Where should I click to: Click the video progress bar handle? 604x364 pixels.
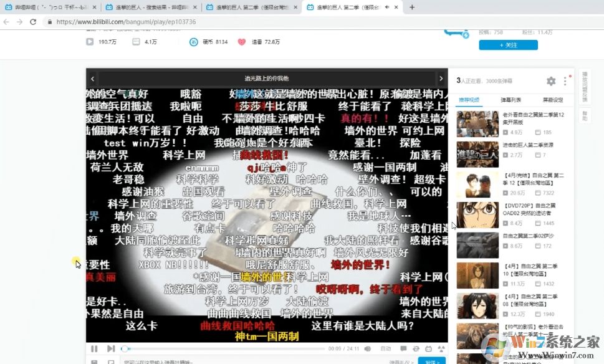125,348
